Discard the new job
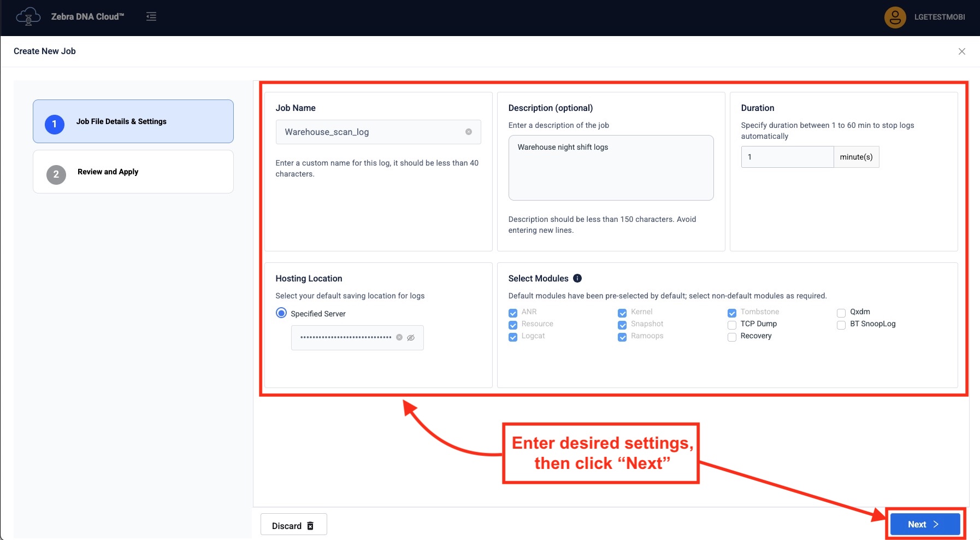Viewport: 980px width, 540px height. 293,525
